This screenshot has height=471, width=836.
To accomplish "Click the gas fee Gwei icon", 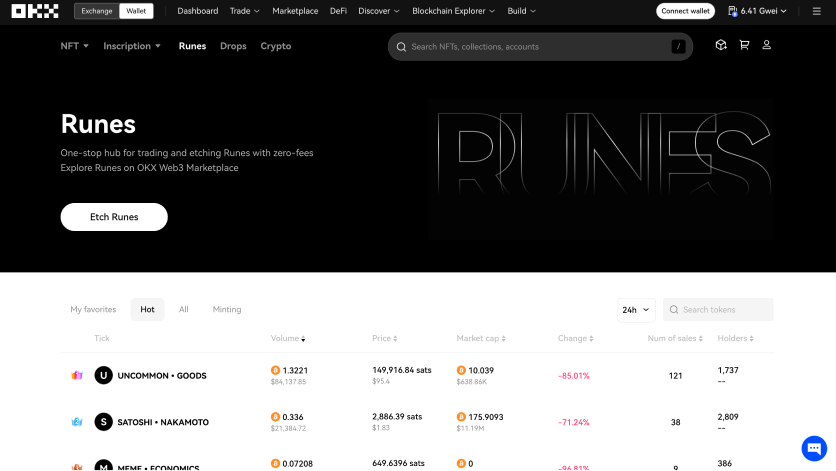I will coord(733,11).
